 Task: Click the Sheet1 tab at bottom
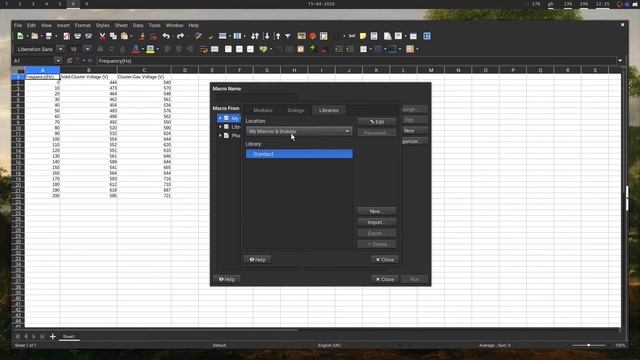tap(69, 337)
